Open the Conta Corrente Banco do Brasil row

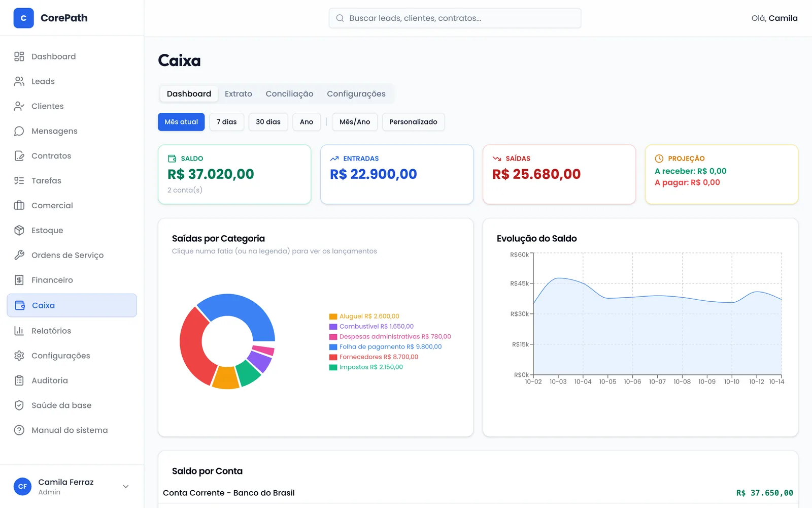point(478,493)
